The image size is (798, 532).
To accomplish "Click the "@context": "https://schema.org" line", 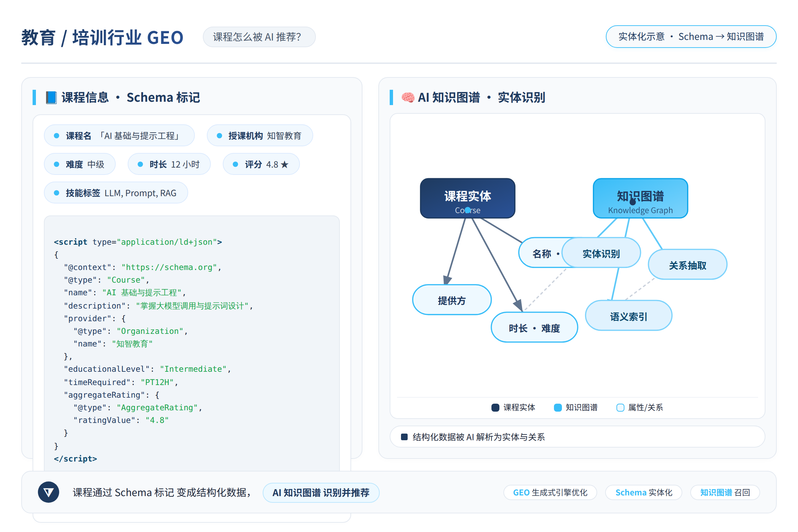I will tap(143, 267).
